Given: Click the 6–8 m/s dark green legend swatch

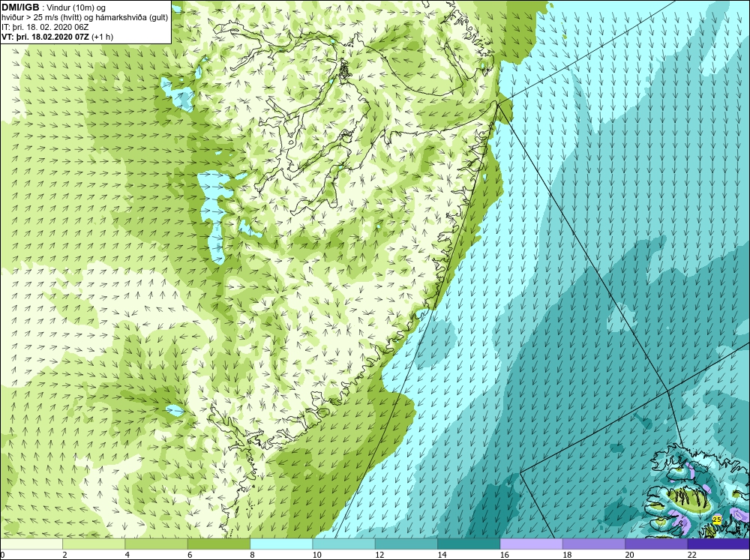Looking at the screenshot, I should point(218,544).
